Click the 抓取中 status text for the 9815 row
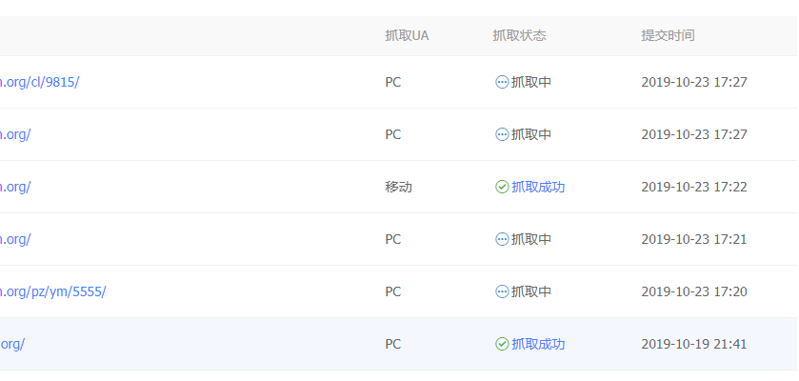The image size is (799, 381). [x=531, y=82]
